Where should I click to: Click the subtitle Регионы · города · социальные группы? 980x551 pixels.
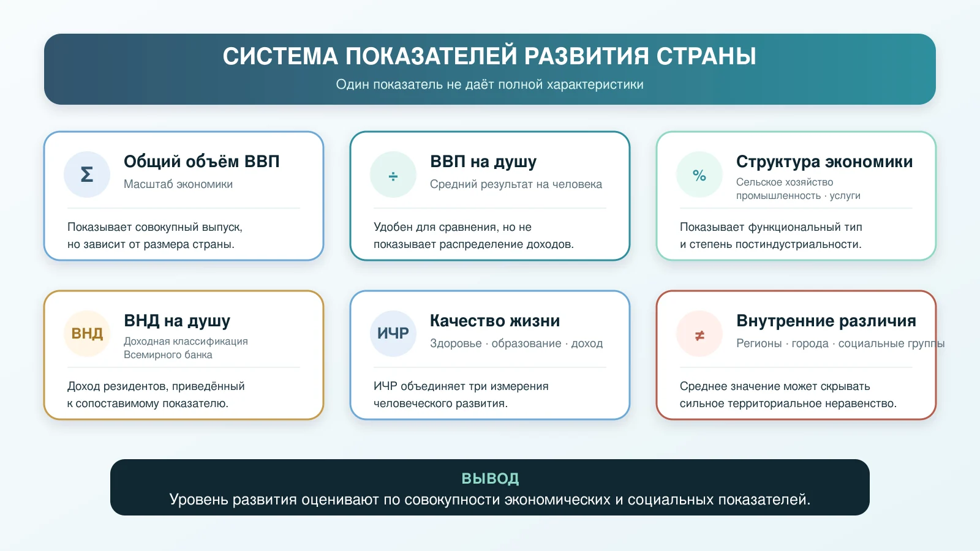click(840, 343)
